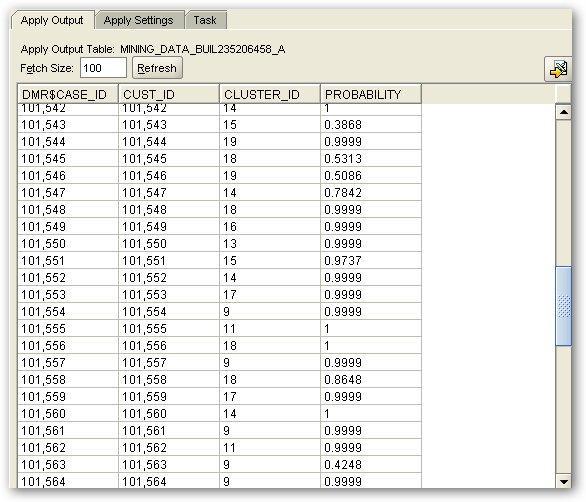Click CUST_ID cell 101,563
Screen dimensions: 586x502
[169, 465]
